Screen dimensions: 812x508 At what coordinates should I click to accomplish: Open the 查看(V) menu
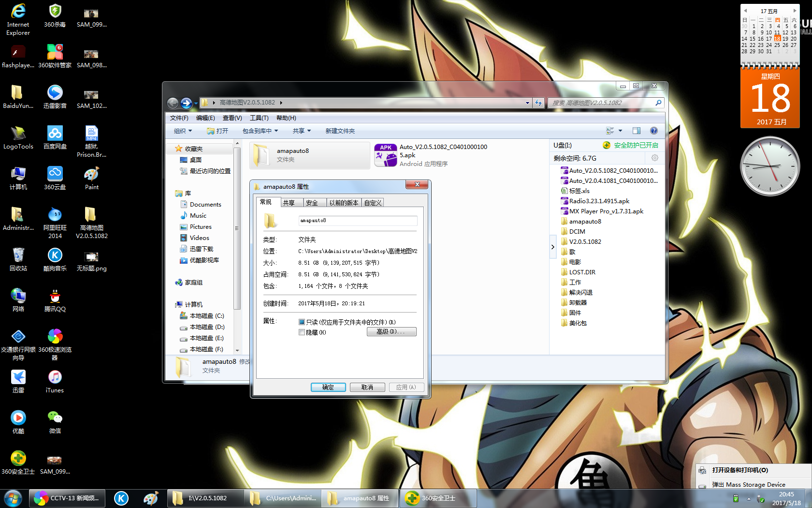point(232,118)
